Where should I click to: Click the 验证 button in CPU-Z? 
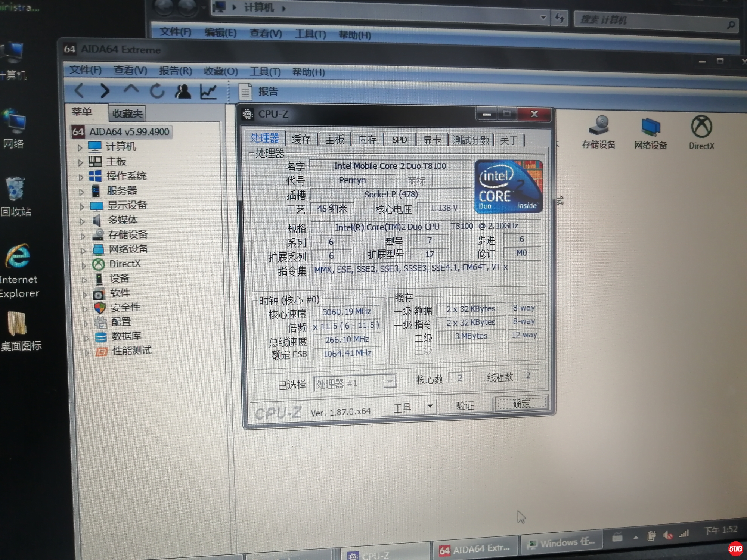coord(465,405)
